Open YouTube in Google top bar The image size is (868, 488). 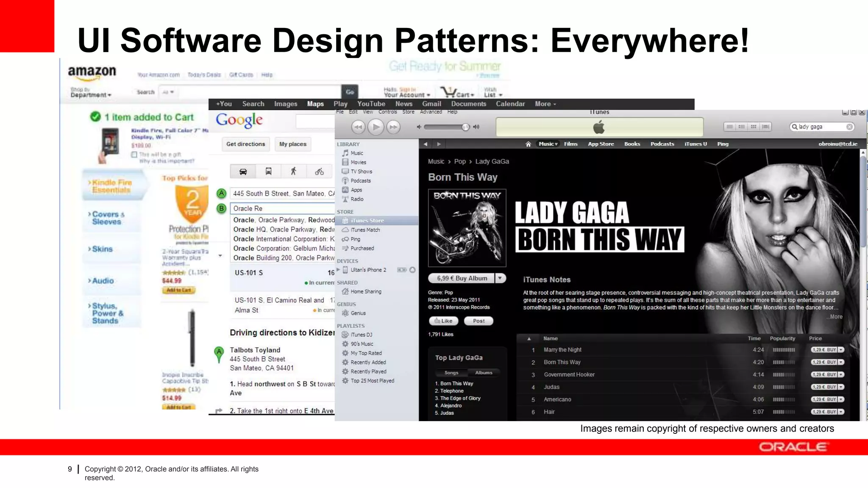click(371, 104)
